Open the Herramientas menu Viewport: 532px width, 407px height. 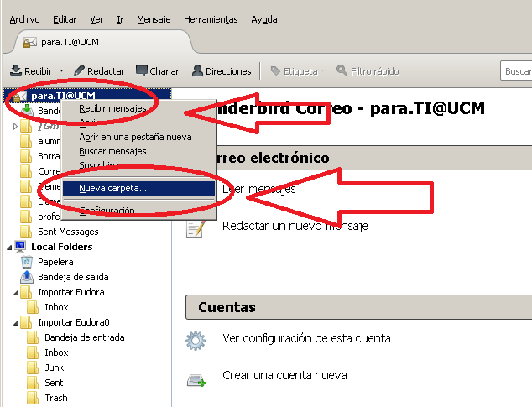pyautogui.click(x=211, y=19)
